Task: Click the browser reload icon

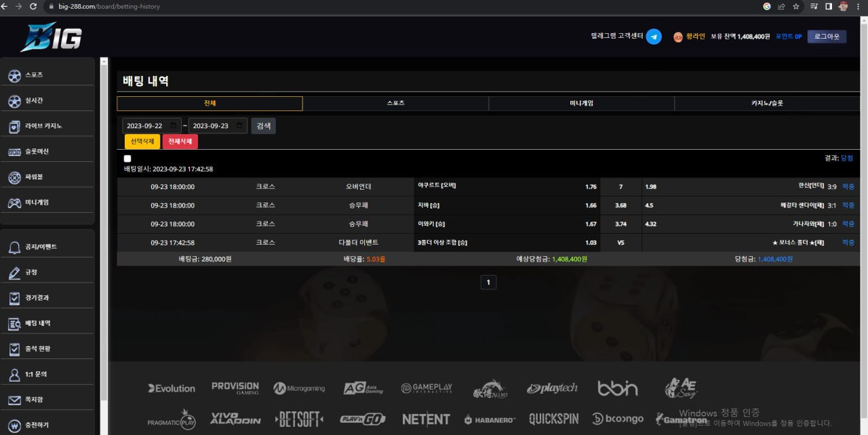Action: (34, 6)
